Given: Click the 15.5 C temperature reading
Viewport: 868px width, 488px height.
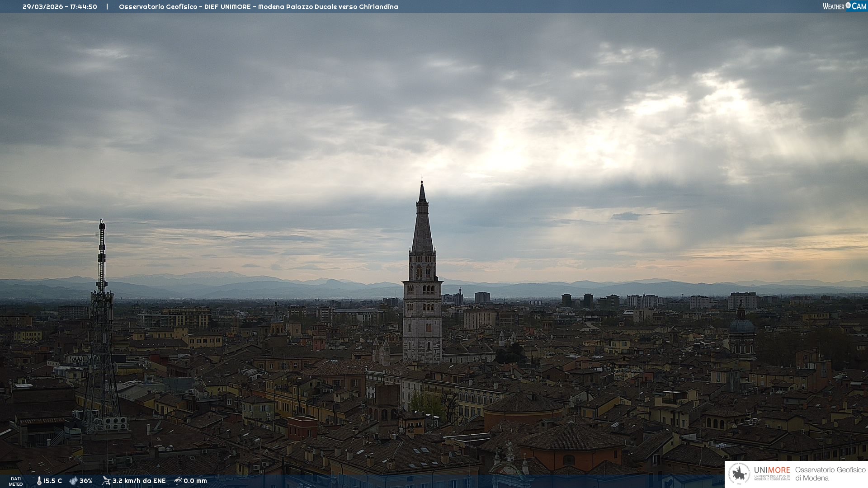Looking at the screenshot, I should tap(52, 481).
